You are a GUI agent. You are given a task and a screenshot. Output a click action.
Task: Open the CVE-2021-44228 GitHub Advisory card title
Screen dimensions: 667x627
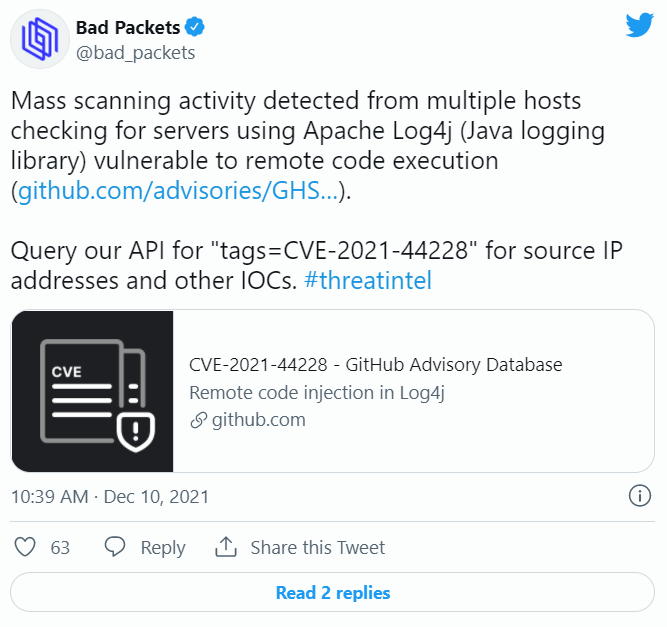tap(375, 364)
